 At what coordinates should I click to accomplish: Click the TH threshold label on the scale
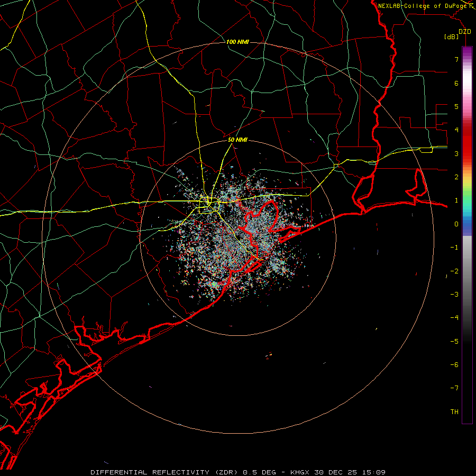click(x=454, y=411)
